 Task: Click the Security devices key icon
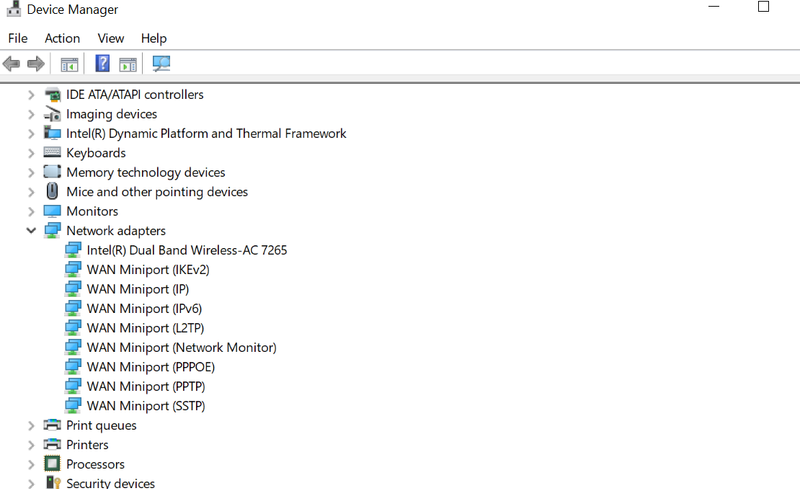53,482
